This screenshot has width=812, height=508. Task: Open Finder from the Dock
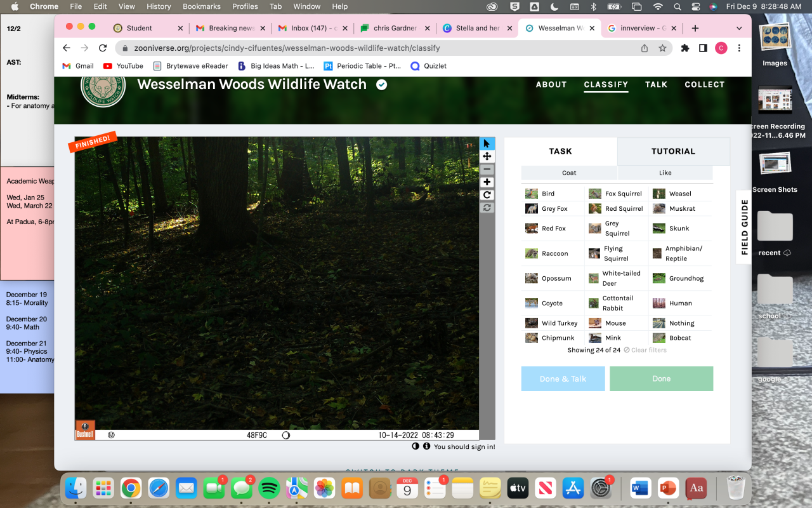[75, 488]
